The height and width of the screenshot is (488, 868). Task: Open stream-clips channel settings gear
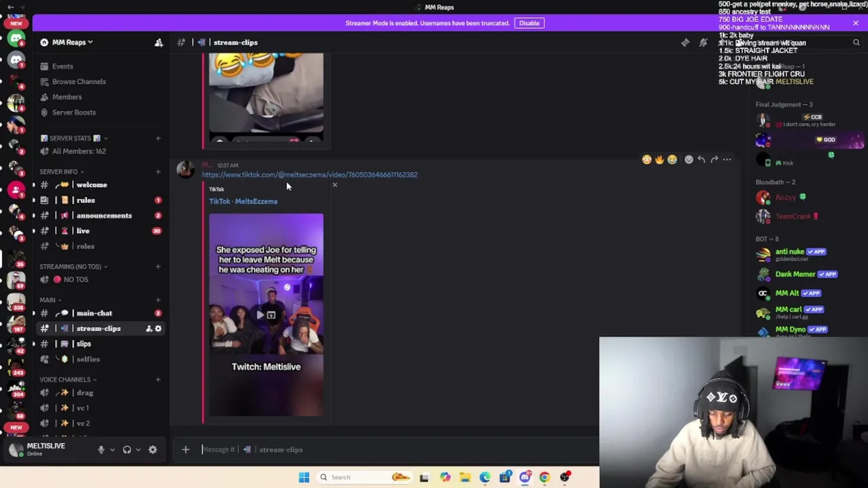click(158, 329)
